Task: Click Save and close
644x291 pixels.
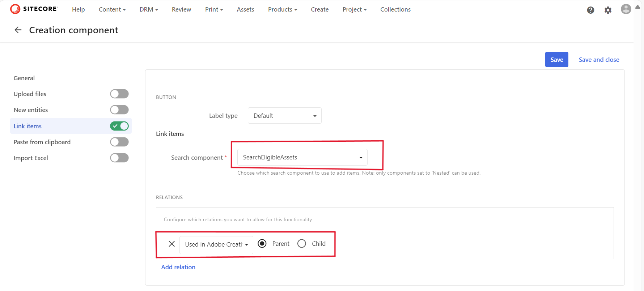Action: coord(599,60)
